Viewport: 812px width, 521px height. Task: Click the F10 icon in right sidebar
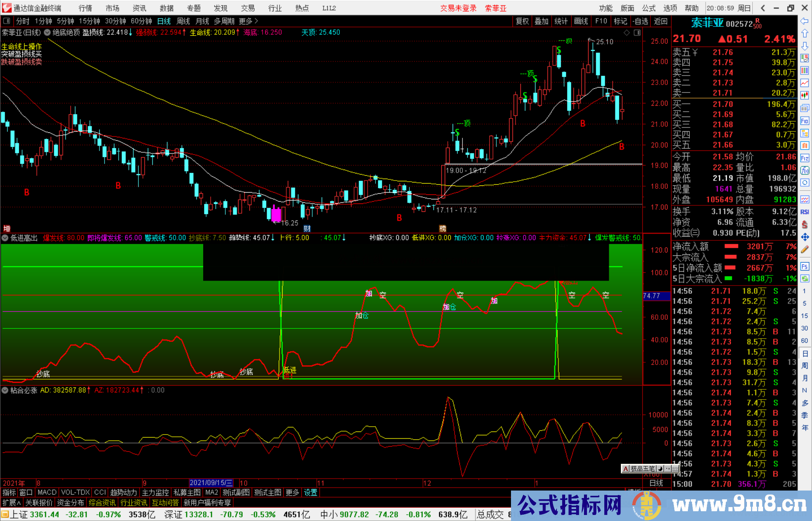804,121
